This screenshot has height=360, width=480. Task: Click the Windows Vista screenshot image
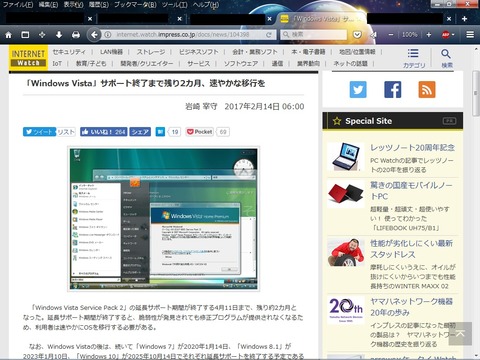click(x=163, y=219)
